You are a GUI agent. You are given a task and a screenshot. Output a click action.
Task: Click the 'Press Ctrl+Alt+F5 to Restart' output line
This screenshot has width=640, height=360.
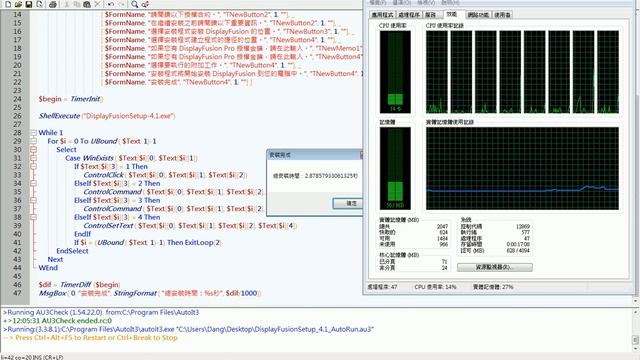(91, 338)
